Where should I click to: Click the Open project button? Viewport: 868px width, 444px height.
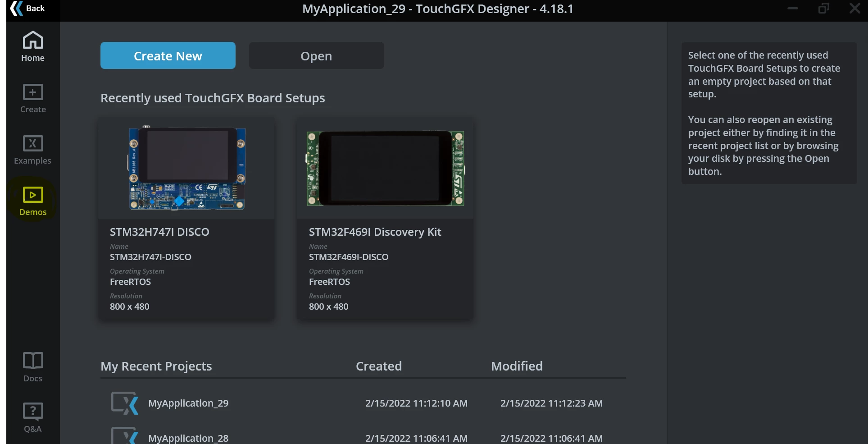[x=317, y=55]
